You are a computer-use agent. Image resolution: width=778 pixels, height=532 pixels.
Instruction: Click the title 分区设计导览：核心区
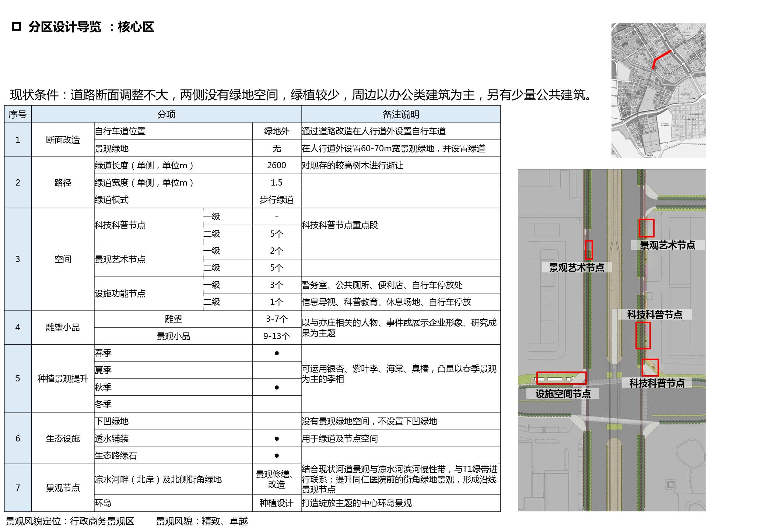click(x=91, y=27)
